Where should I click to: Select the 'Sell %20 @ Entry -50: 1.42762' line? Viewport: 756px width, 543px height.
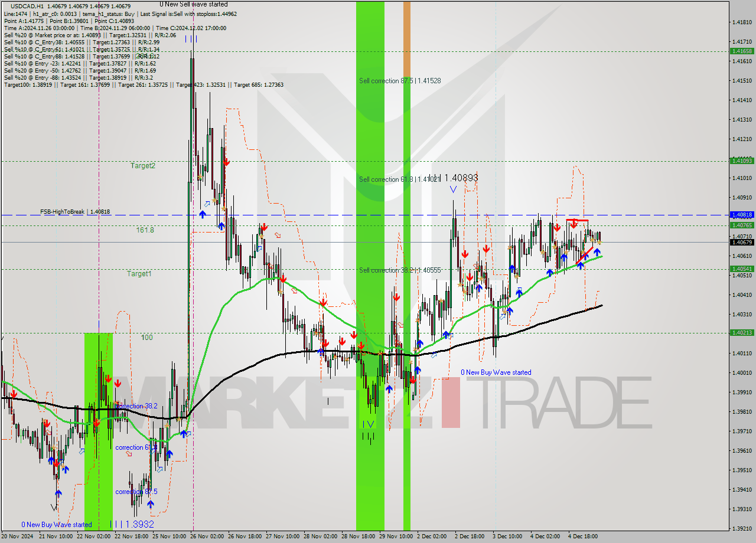[80, 70]
